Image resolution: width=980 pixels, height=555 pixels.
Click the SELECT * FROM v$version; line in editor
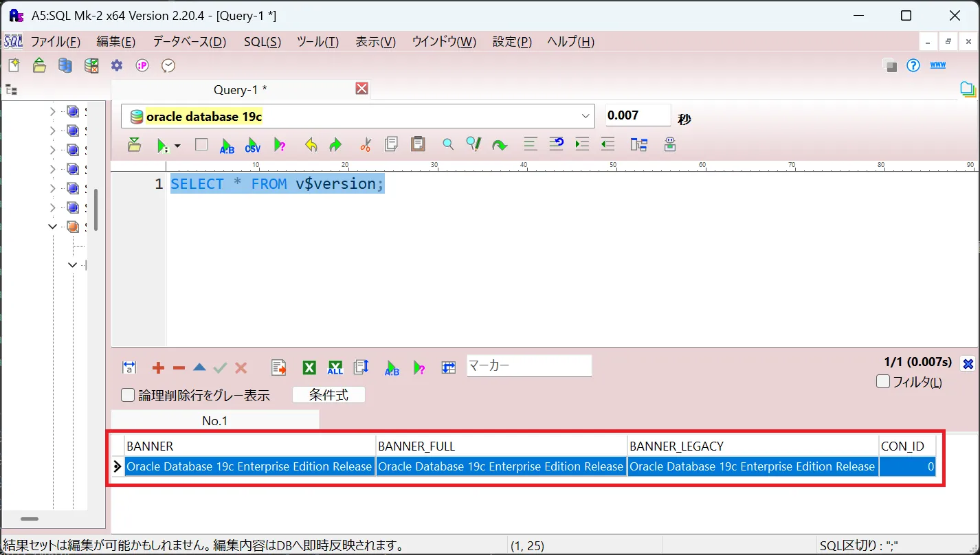(278, 184)
